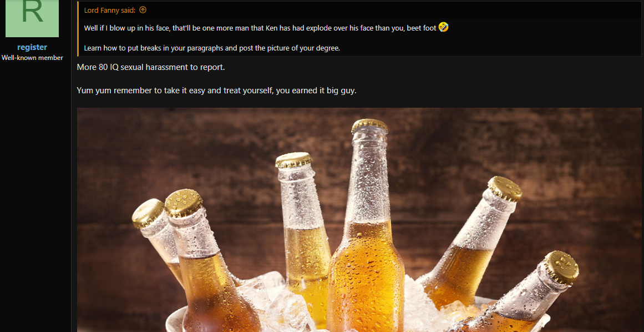Click the green R avatar of register
The height and width of the screenshot is (332, 644).
(32, 18)
